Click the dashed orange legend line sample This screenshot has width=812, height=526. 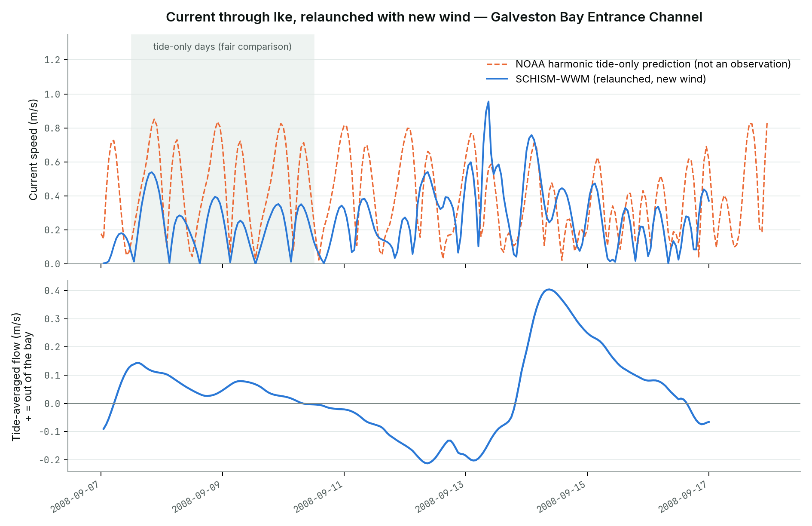(498, 64)
